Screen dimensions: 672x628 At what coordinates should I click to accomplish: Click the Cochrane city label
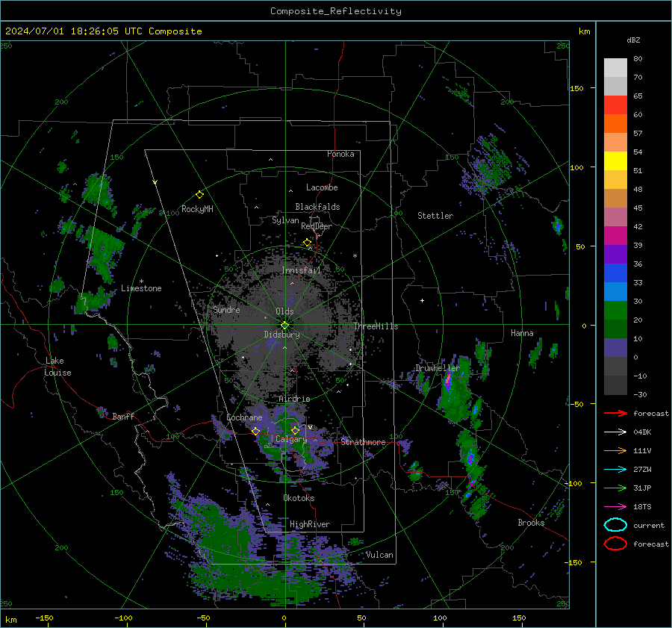(244, 417)
